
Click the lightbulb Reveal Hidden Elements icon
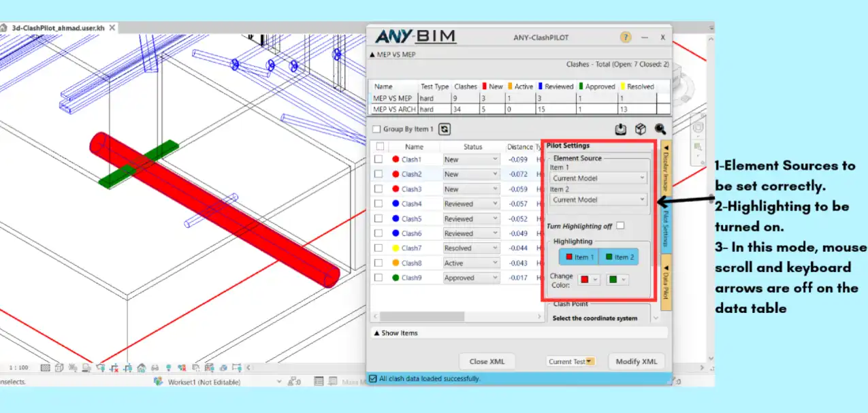pyautogui.click(x=169, y=368)
